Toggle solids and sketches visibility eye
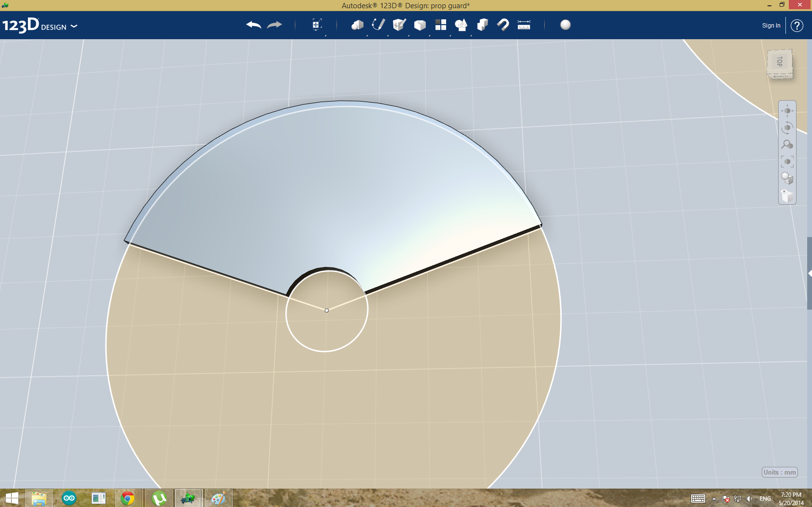Image resolution: width=812 pixels, height=507 pixels. tap(787, 195)
